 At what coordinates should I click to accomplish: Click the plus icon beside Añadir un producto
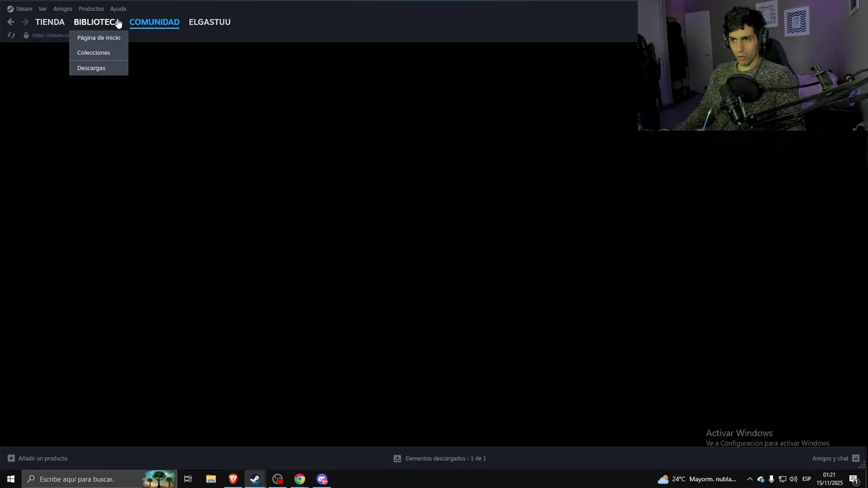[11, 458]
